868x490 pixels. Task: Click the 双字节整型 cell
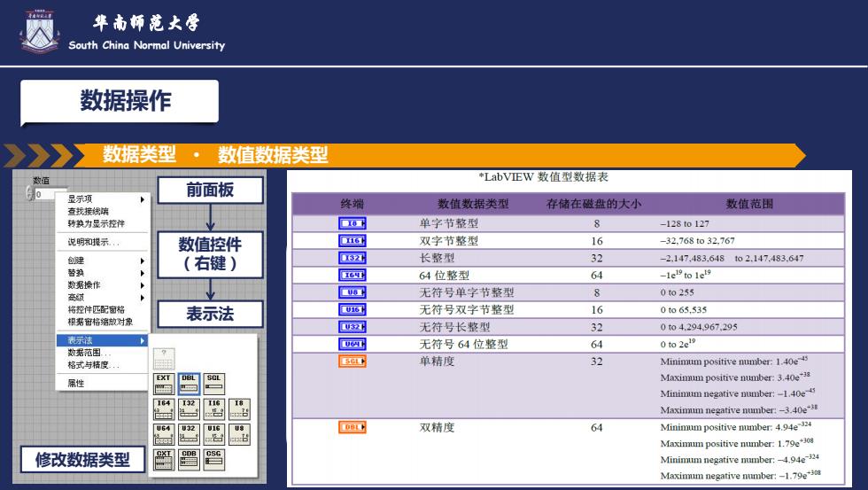click(x=449, y=241)
